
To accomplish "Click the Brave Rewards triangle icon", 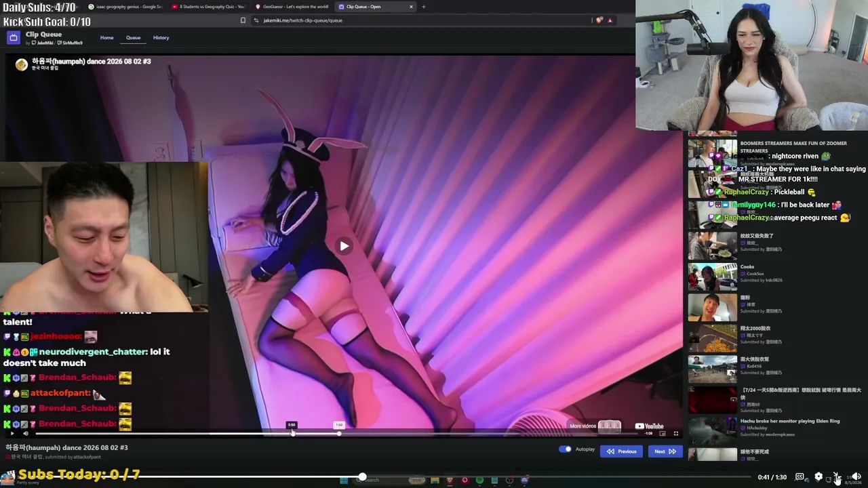I will click(x=610, y=20).
